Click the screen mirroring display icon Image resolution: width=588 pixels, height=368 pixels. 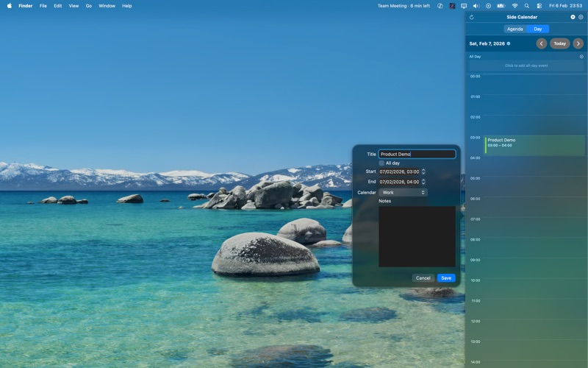click(x=464, y=6)
